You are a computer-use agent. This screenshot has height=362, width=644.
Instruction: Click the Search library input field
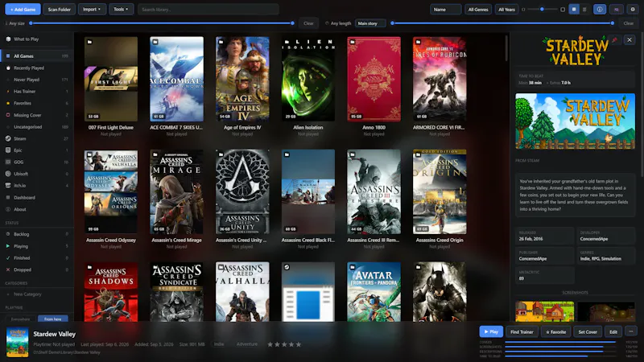click(208, 9)
